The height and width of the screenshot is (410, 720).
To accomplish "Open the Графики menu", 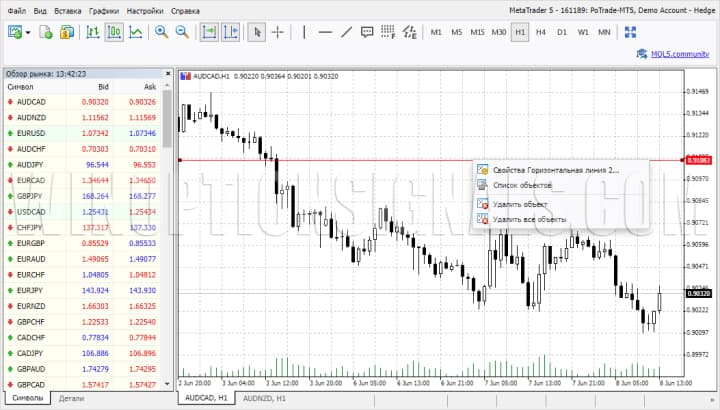I will click(x=103, y=9).
